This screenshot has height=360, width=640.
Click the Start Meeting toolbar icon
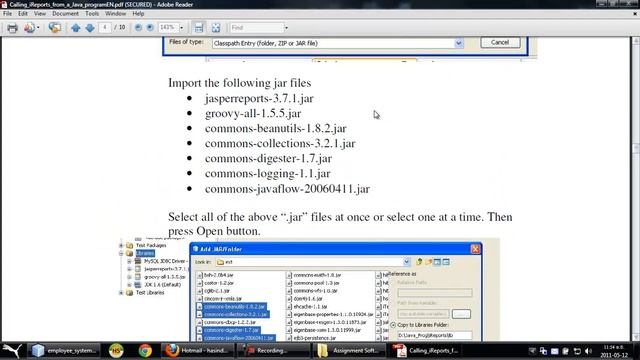click(54, 28)
